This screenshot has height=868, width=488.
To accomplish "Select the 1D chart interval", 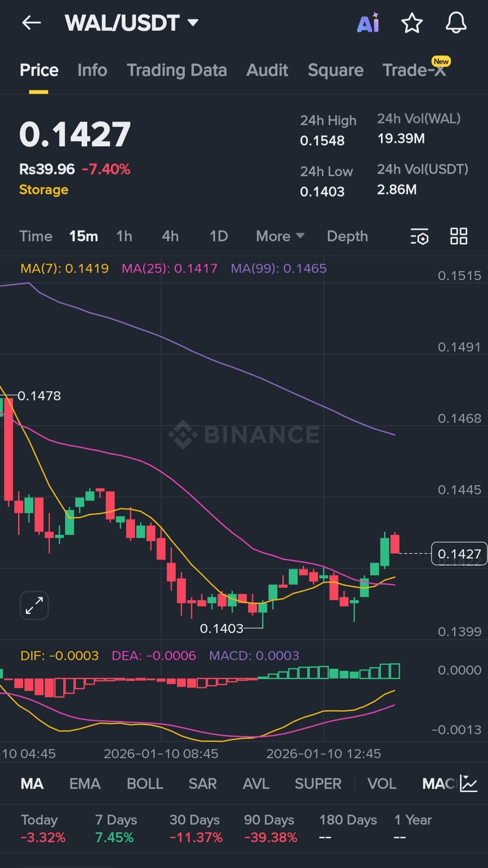I will [x=219, y=236].
